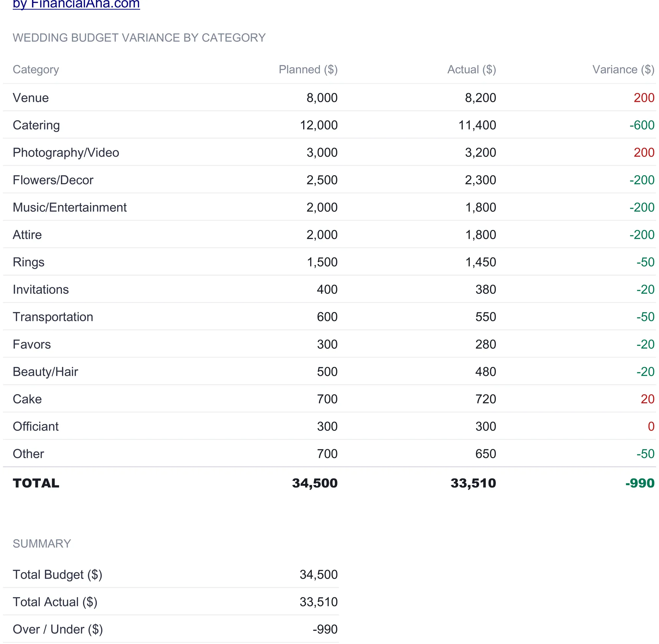Select Invitations actual value 380
Screen dimensions: 659x644
485,290
